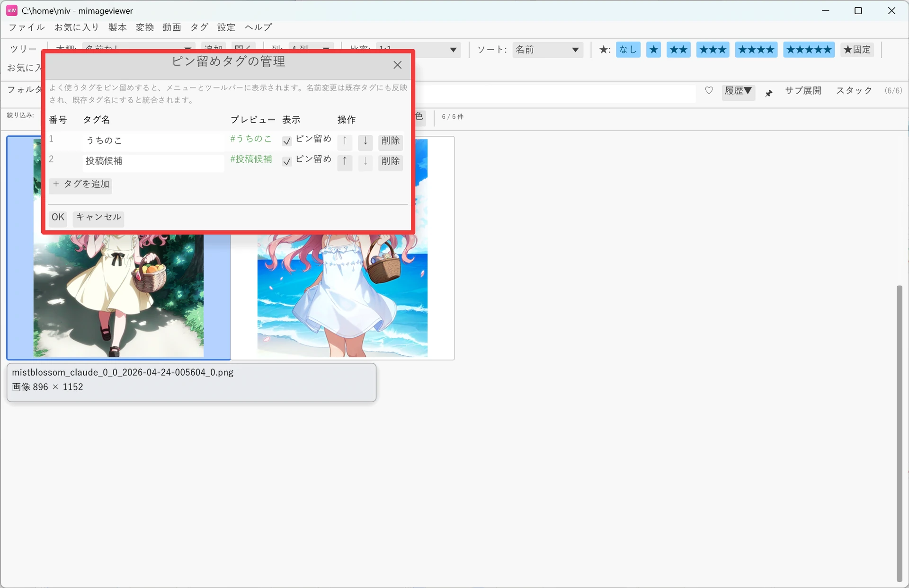Edit the うちのこ tag name field

[x=153, y=141]
